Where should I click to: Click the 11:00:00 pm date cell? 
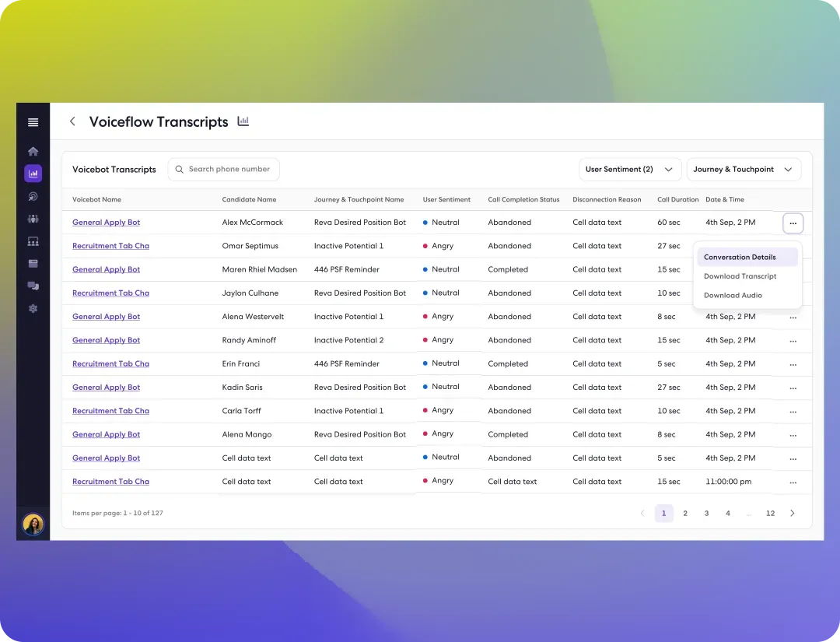pos(729,482)
